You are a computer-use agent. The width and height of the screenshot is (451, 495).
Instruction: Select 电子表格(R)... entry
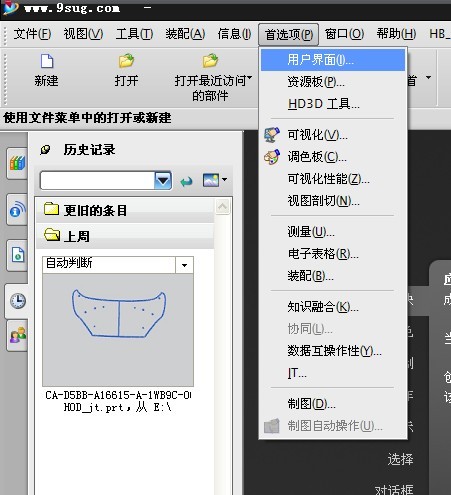coord(333,254)
